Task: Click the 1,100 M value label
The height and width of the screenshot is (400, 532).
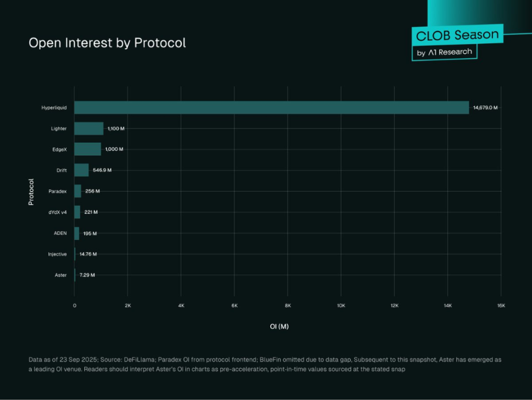Action: tap(116, 129)
